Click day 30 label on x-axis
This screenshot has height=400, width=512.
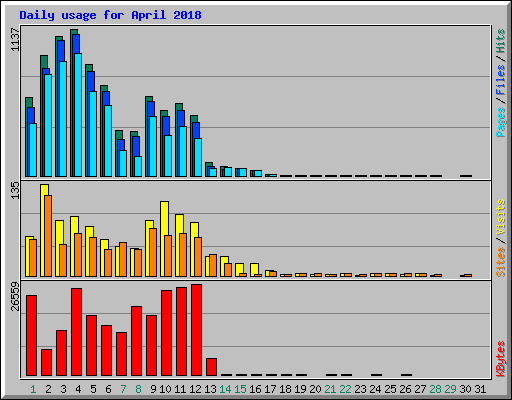[465, 389]
